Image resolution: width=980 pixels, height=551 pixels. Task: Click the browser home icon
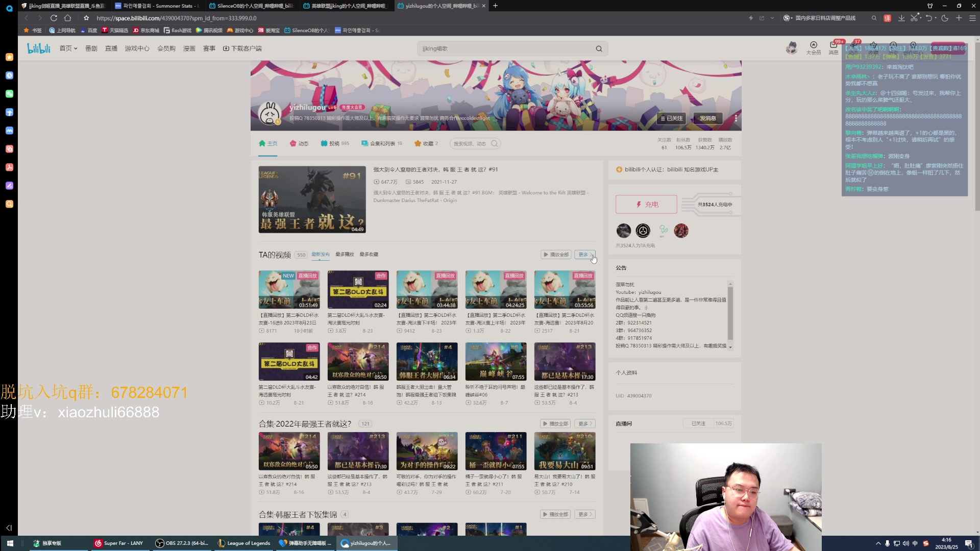67,18
